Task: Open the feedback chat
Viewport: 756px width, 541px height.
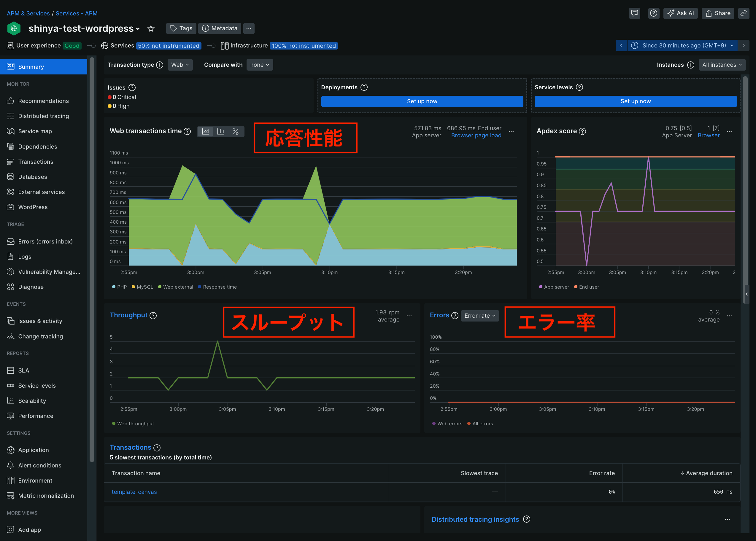Action: 634,13
